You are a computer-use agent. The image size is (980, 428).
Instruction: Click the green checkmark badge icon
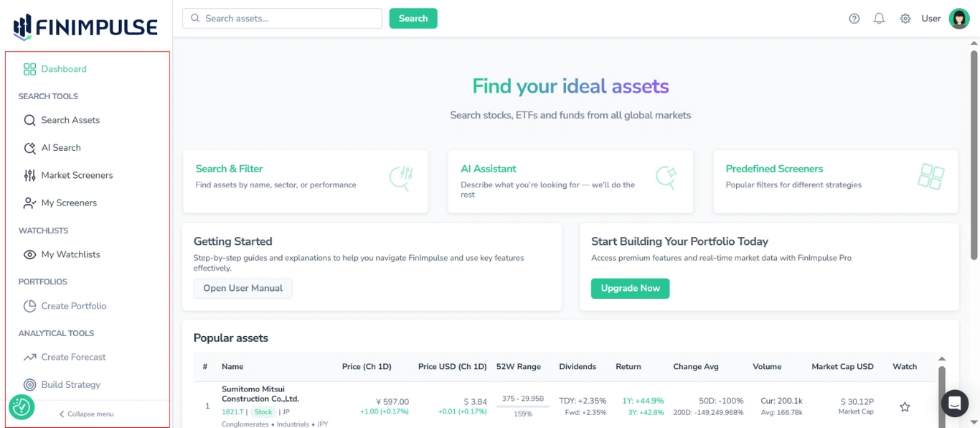[22, 407]
